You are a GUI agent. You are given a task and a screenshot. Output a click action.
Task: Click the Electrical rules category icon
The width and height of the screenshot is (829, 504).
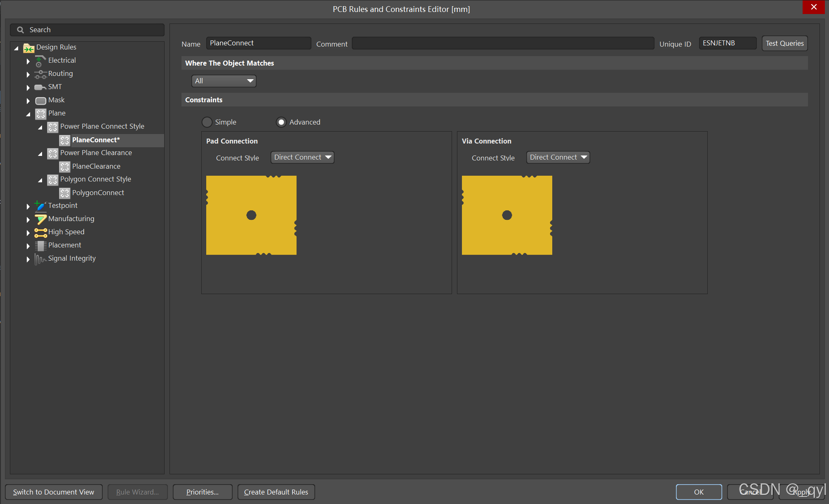point(40,61)
